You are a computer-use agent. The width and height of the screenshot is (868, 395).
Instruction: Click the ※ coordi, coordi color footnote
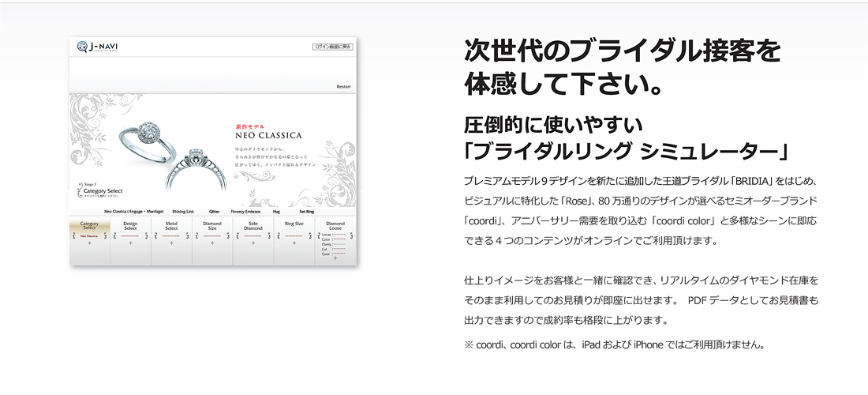point(615,345)
